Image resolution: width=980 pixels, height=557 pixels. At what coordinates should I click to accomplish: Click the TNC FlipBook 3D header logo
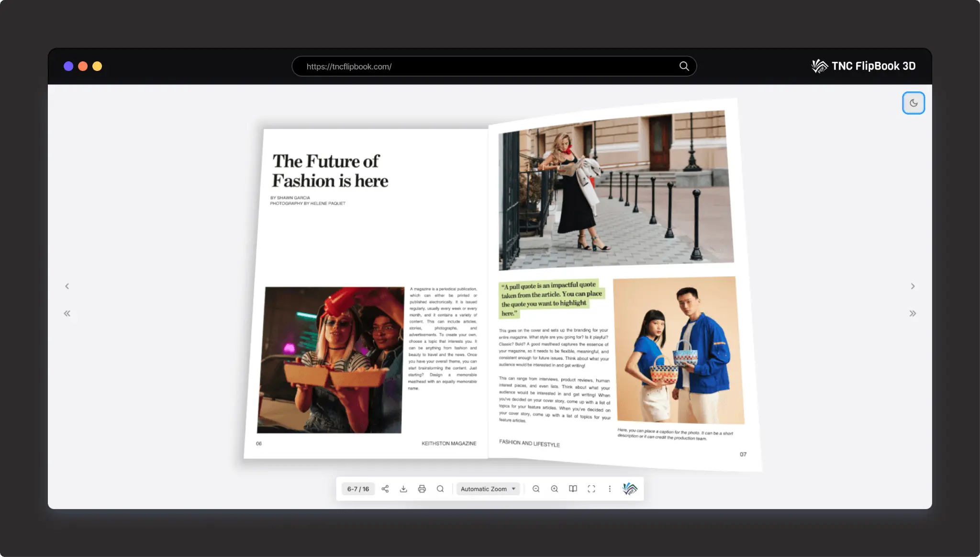tap(863, 66)
